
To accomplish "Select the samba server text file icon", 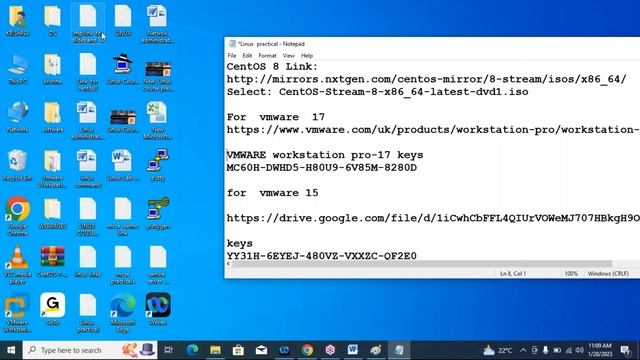I will click(x=158, y=264).
